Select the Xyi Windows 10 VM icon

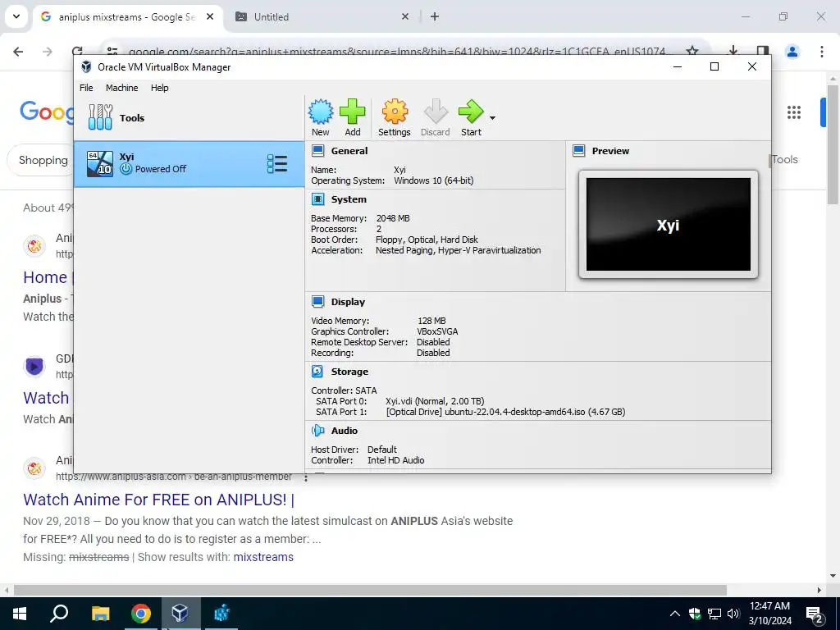click(x=100, y=164)
